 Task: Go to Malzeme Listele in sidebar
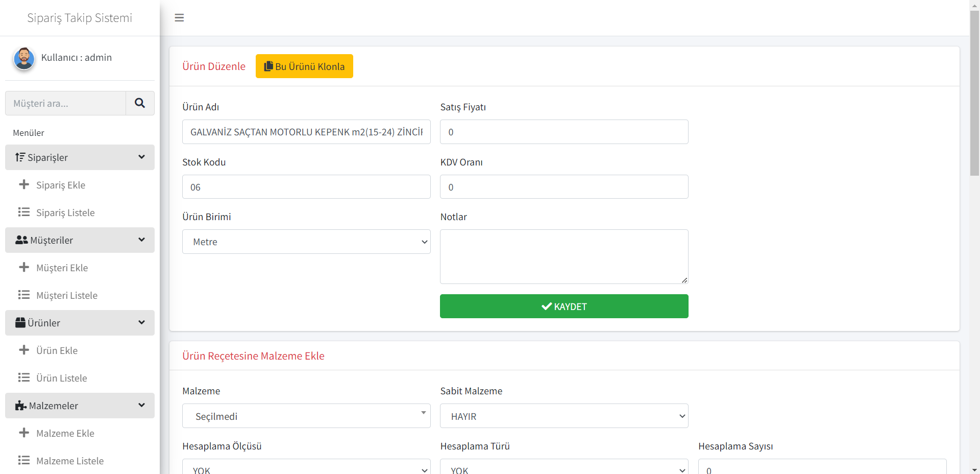(70, 461)
